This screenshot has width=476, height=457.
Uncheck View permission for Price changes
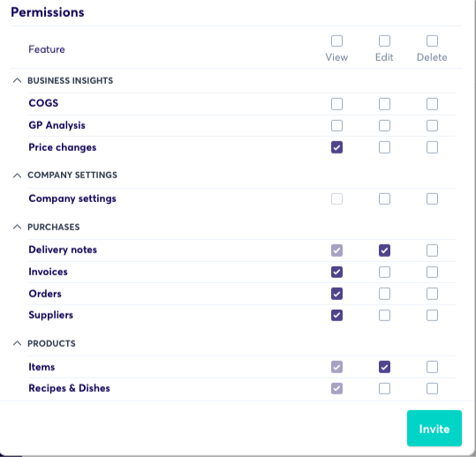click(336, 147)
